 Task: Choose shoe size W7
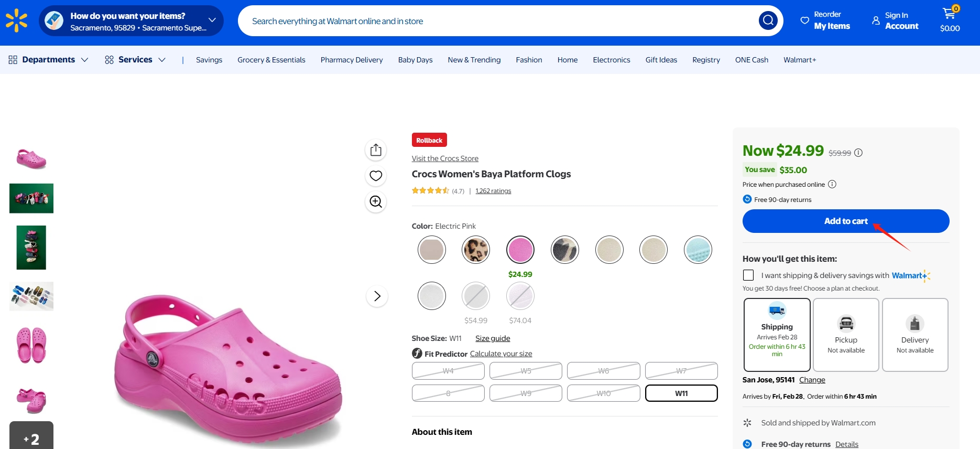[x=681, y=371]
